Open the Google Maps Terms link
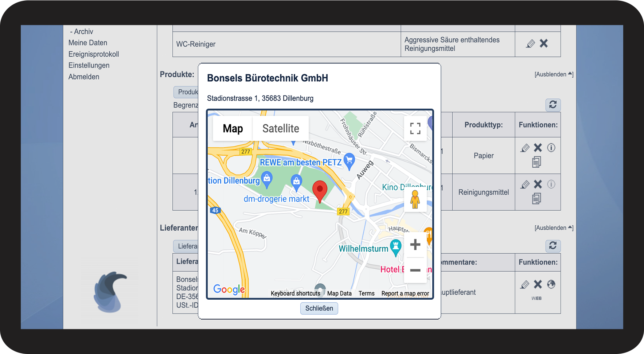 click(x=366, y=293)
